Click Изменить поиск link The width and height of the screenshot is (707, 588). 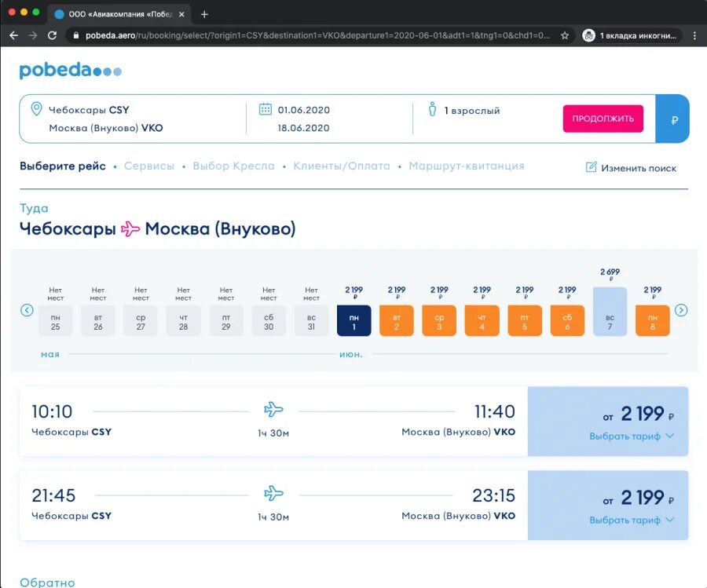pos(639,168)
